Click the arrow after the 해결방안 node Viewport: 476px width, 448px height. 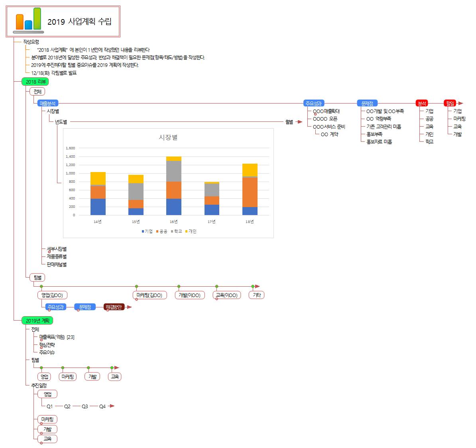129,307
